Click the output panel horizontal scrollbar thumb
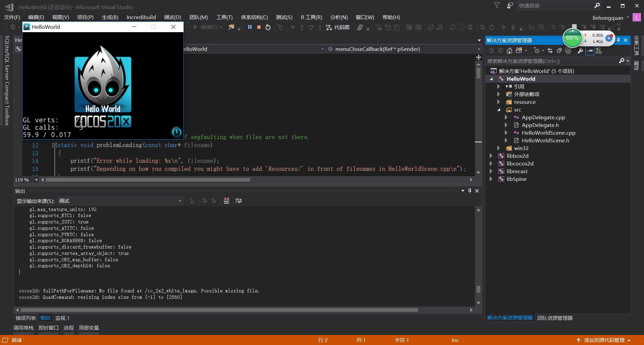The width and height of the screenshot is (644, 345). [219, 310]
